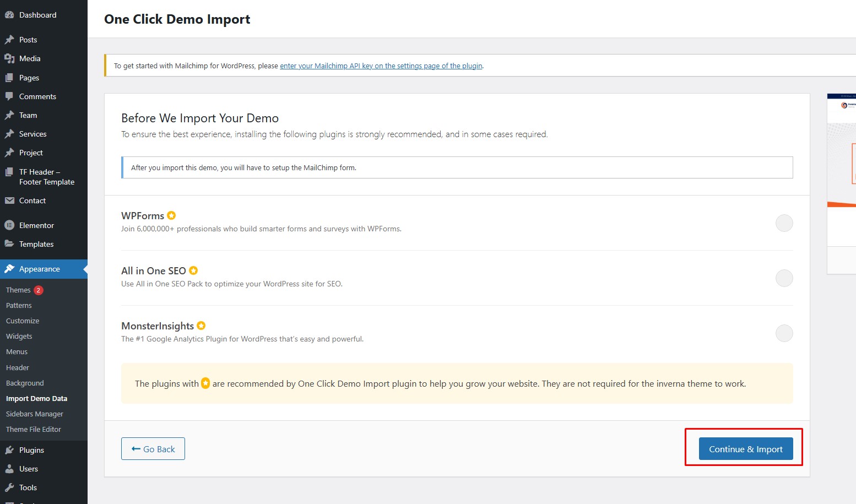Click the MonsterInsights plugin title
The image size is (856, 504).
[x=158, y=326]
